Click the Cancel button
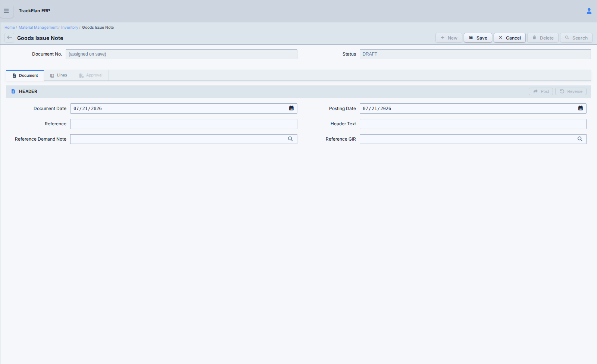This screenshot has height=364, width=597. click(x=510, y=38)
